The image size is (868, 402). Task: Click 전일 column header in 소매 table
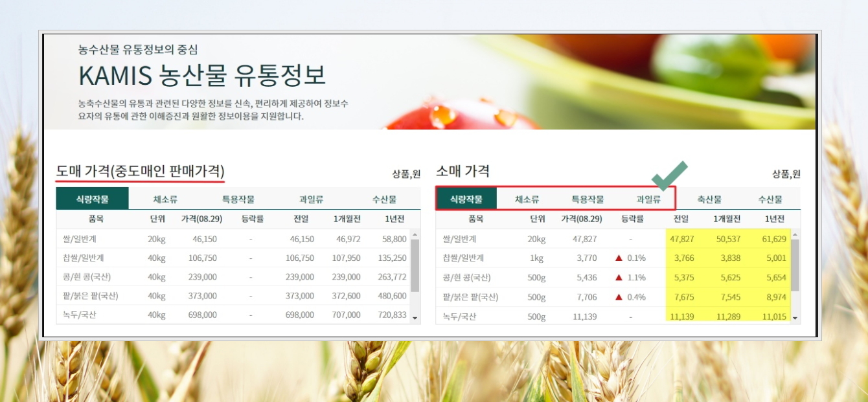point(681,219)
